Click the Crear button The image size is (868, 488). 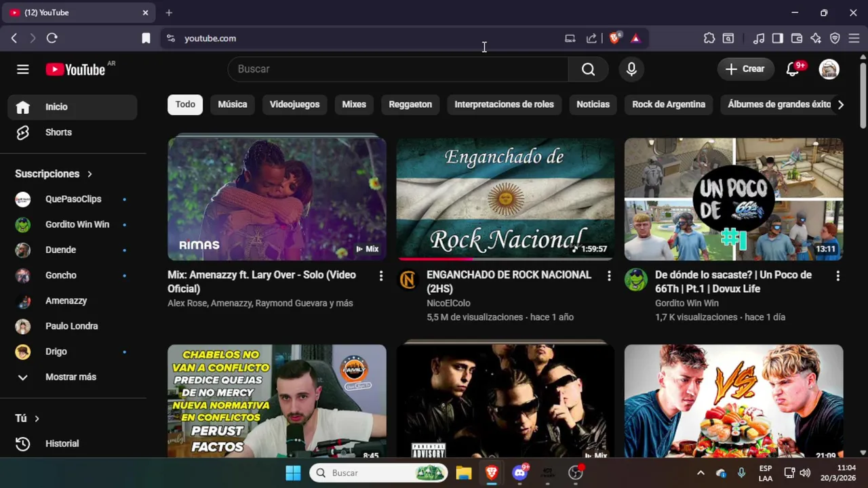745,69
